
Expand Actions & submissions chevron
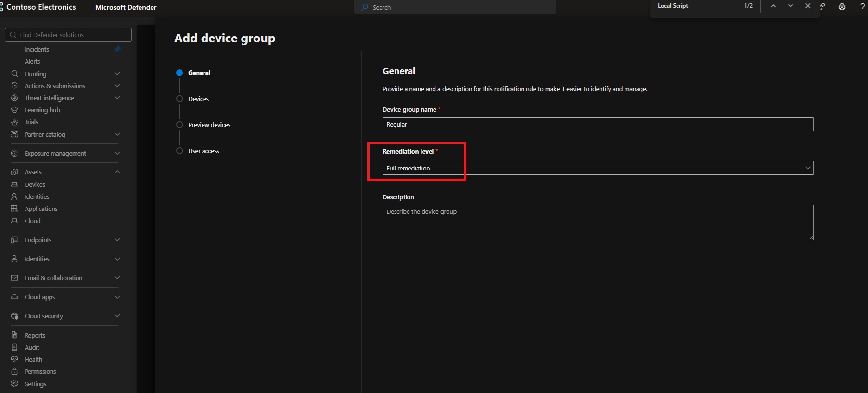117,86
